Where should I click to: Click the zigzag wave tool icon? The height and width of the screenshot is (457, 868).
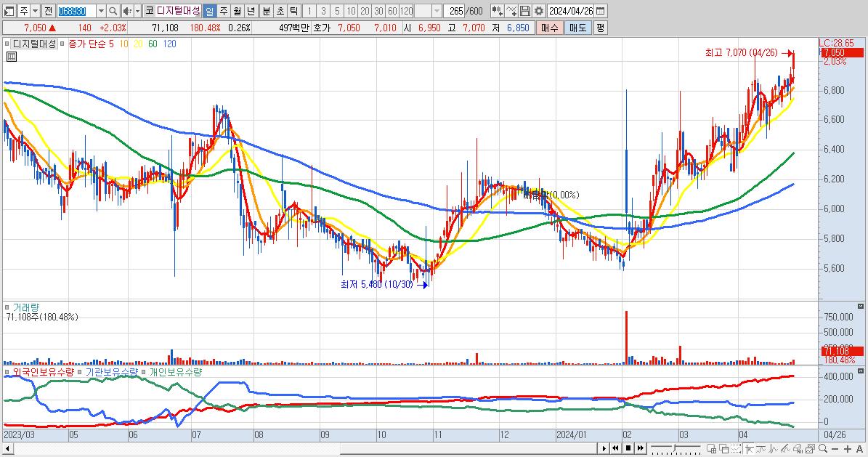coord(774,449)
